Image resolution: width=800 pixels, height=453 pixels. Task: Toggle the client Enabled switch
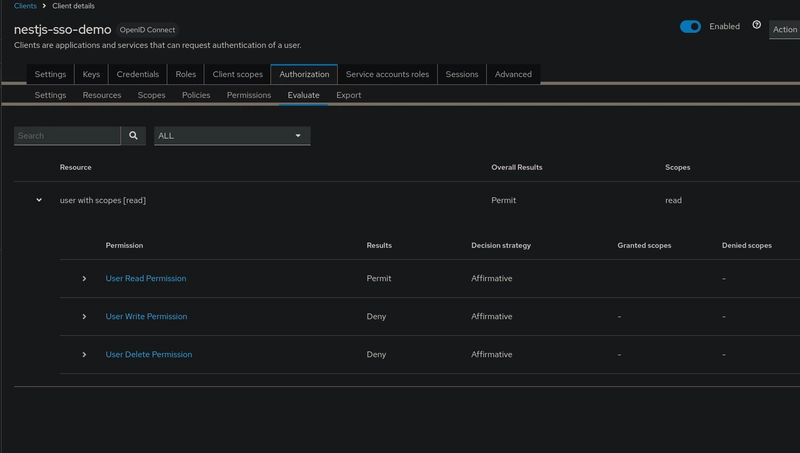click(x=690, y=27)
